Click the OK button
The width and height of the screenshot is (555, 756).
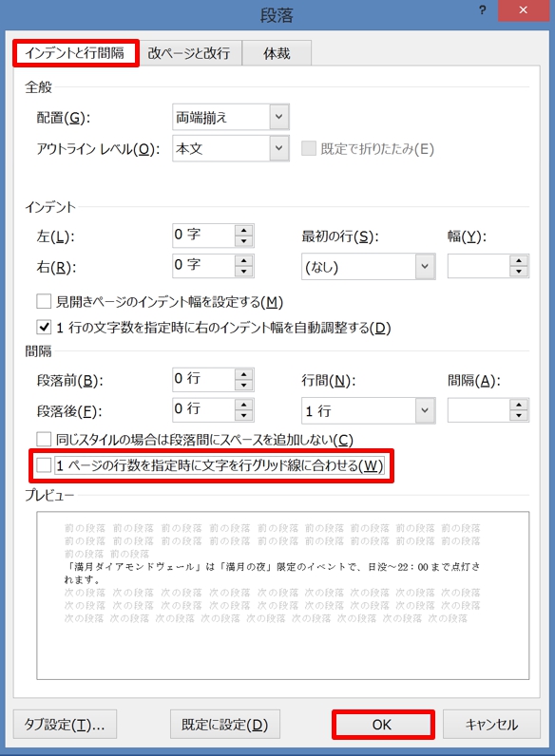pos(383,724)
